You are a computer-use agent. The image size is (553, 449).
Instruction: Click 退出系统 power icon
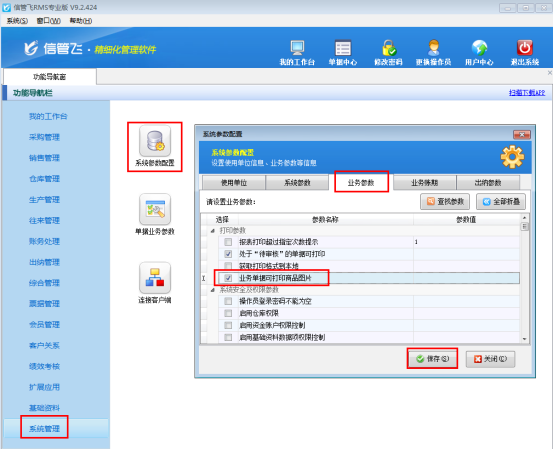(x=524, y=48)
